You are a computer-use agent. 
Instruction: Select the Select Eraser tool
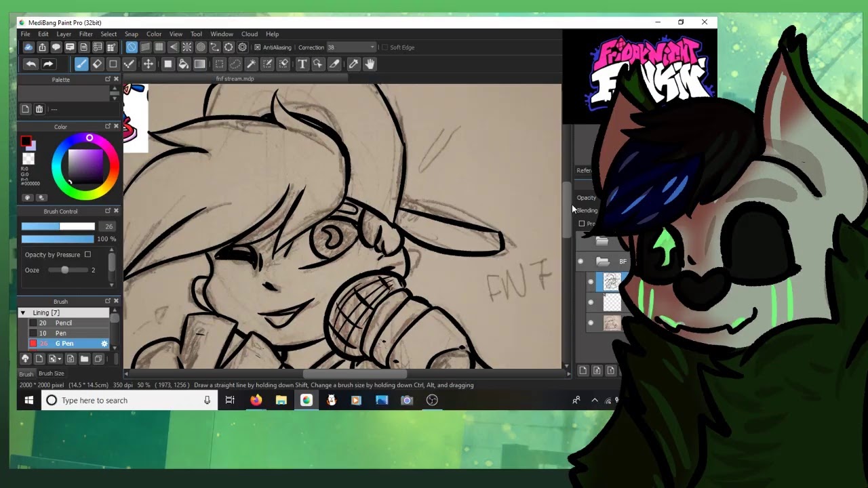coord(283,64)
